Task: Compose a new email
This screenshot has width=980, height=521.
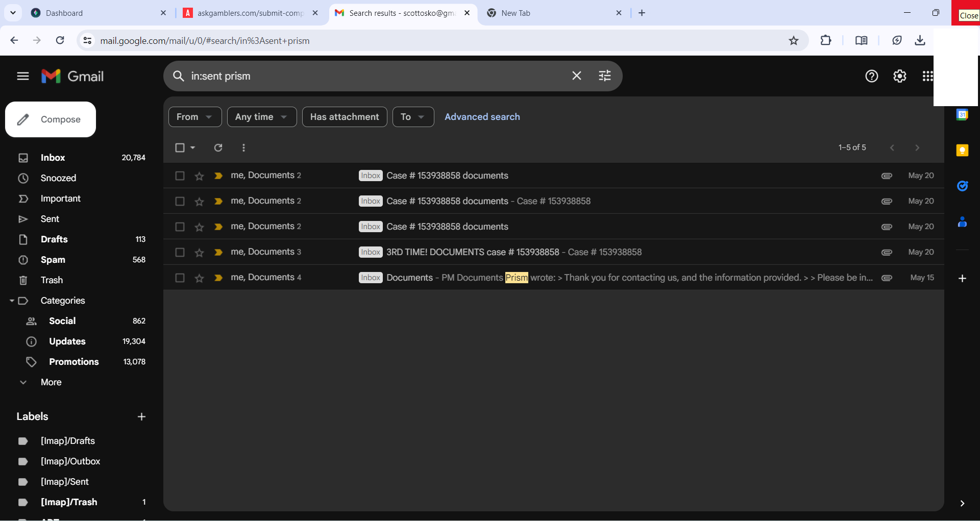Action: click(51, 119)
